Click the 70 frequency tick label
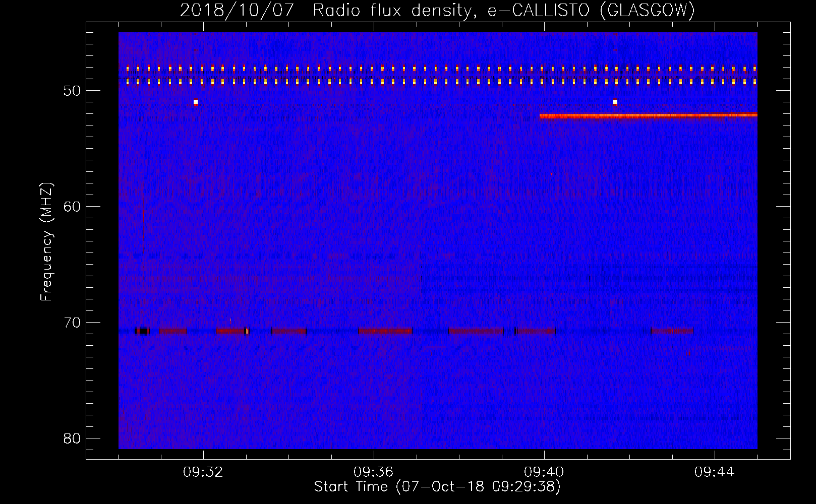Viewport: 816px width, 504px height. click(72, 323)
